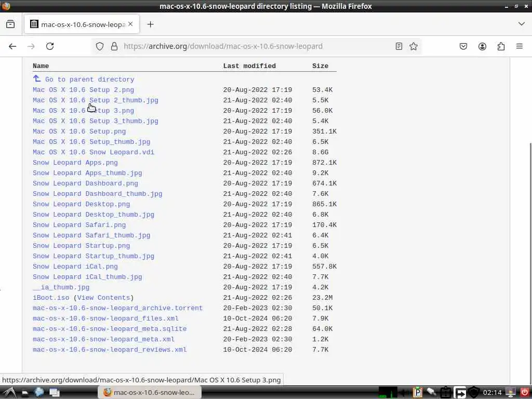This screenshot has height=399, width=532.
Task: Click the 02:14 taskbar clock
Action: tap(492, 393)
